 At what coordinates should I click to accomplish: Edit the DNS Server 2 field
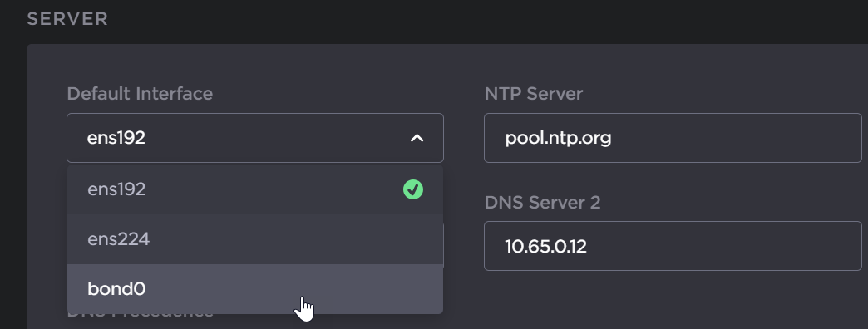673,246
